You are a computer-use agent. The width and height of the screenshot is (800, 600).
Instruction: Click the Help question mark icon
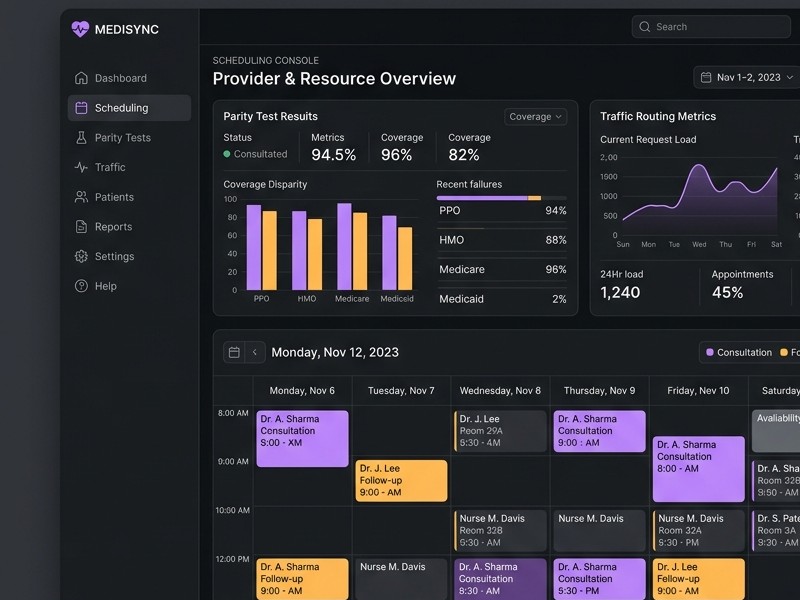tap(81, 286)
